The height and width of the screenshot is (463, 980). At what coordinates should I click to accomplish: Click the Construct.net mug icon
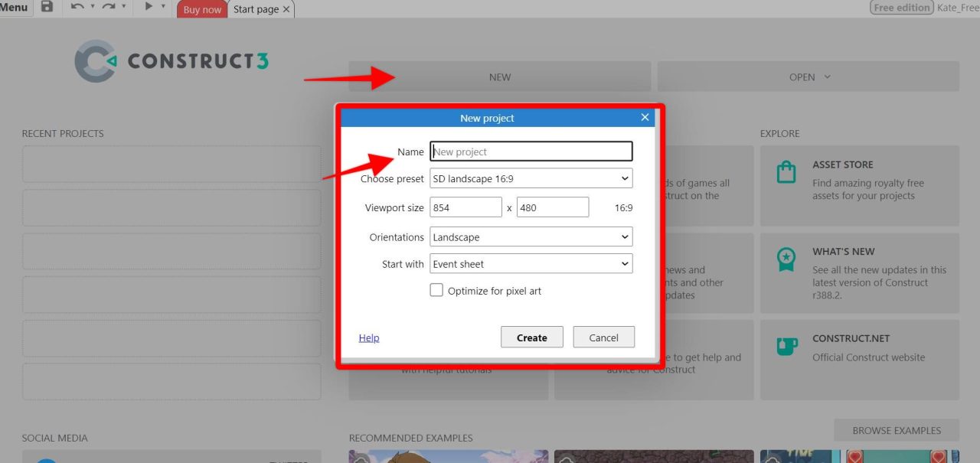[786, 346]
